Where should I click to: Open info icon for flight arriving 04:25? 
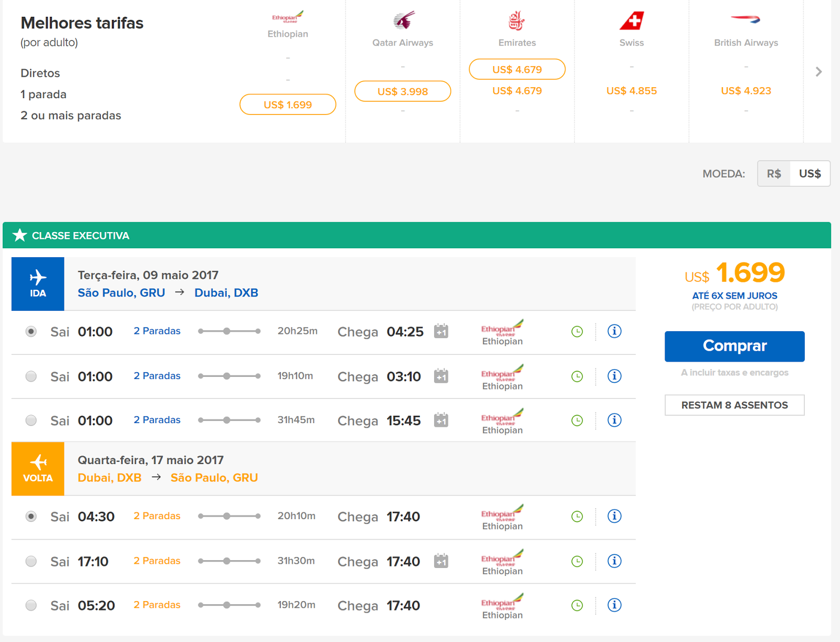[614, 331]
